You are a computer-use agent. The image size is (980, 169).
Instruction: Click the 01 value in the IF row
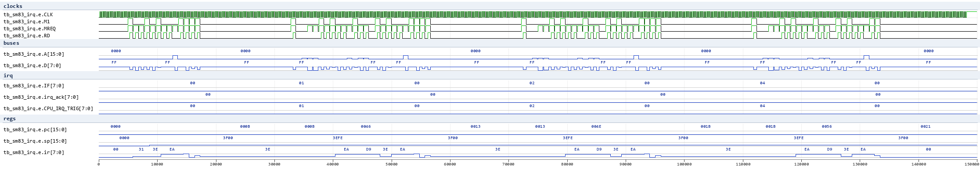[x=301, y=83]
